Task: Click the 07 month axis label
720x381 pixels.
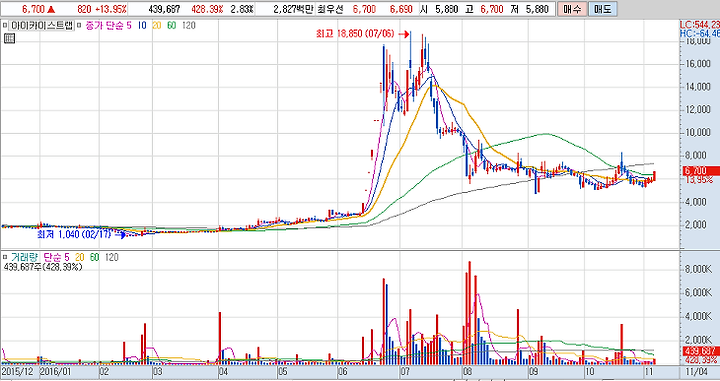Action: click(x=405, y=371)
